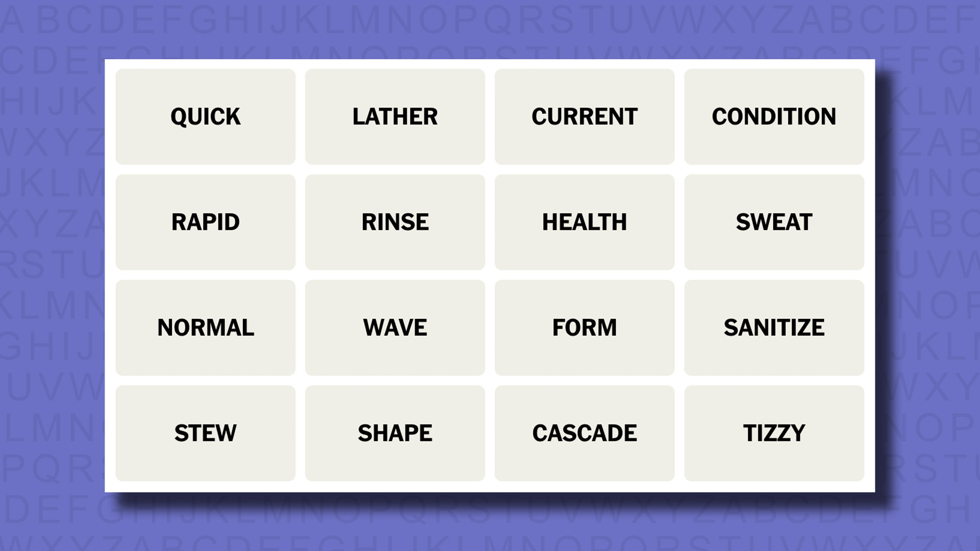Select the SHAPE tile in bottom row

pos(395,433)
